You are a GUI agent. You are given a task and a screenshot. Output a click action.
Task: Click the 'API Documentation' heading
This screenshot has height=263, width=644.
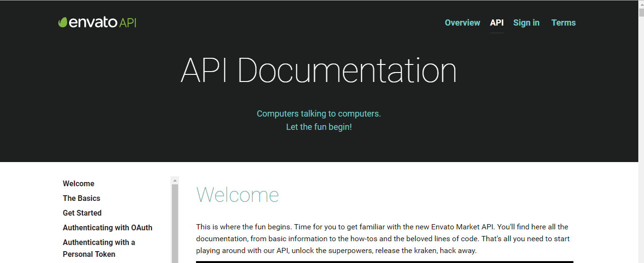click(319, 71)
